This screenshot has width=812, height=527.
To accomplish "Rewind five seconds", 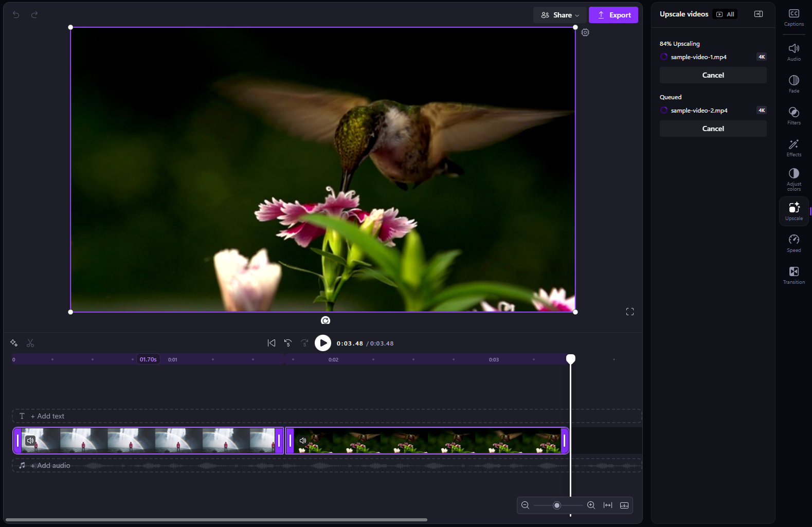I will pos(288,343).
